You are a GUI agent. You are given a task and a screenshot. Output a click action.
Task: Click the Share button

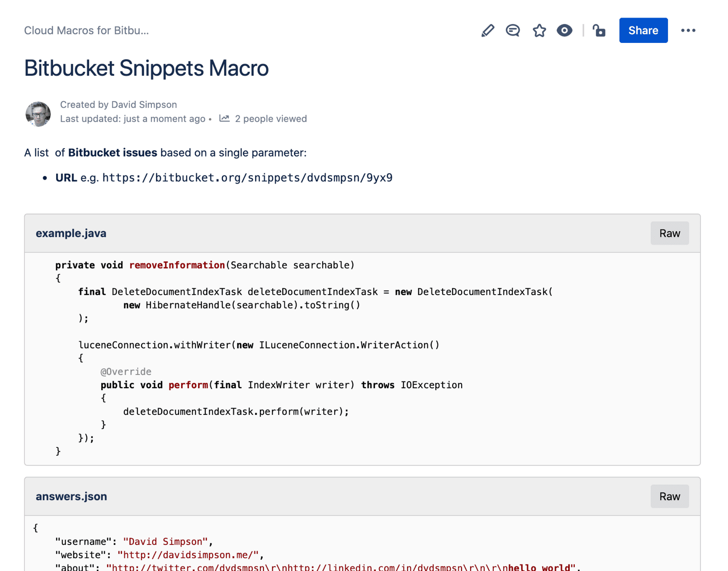[x=643, y=30]
